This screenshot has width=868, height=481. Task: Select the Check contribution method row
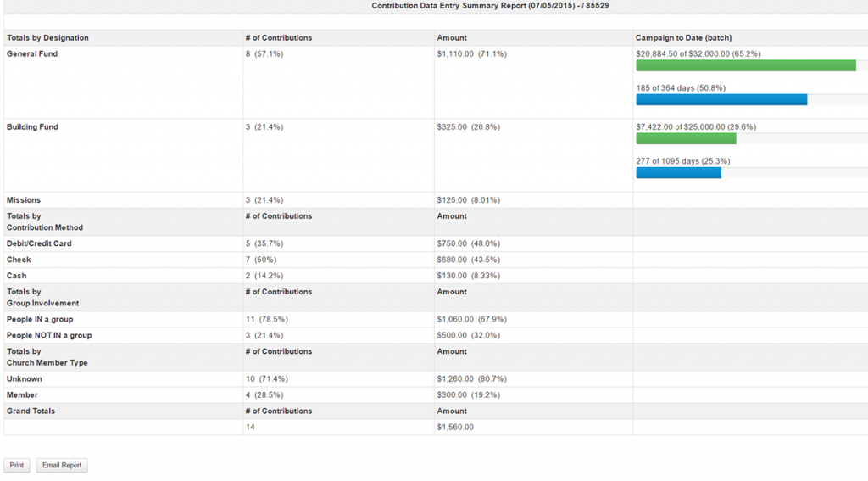tap(19, 260)
